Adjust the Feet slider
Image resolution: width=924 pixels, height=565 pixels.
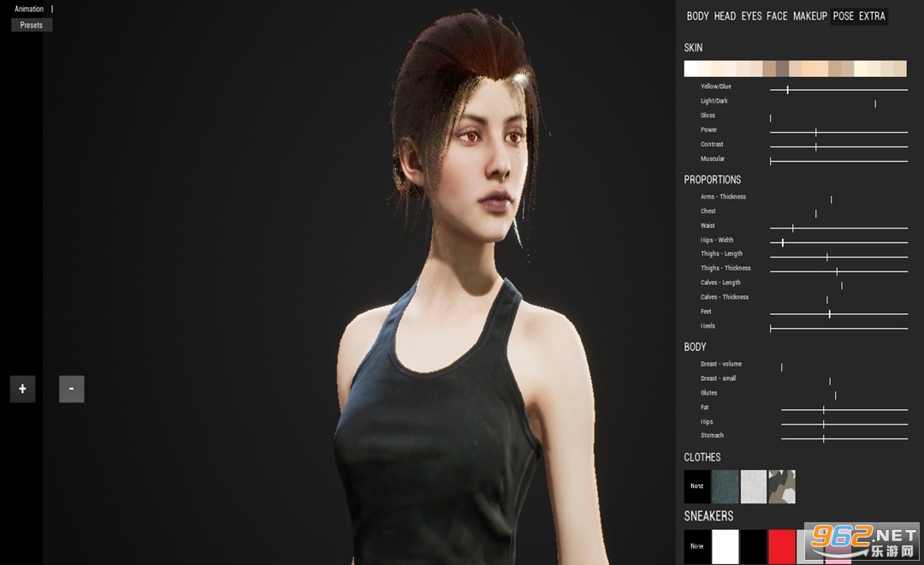[838, 314]
